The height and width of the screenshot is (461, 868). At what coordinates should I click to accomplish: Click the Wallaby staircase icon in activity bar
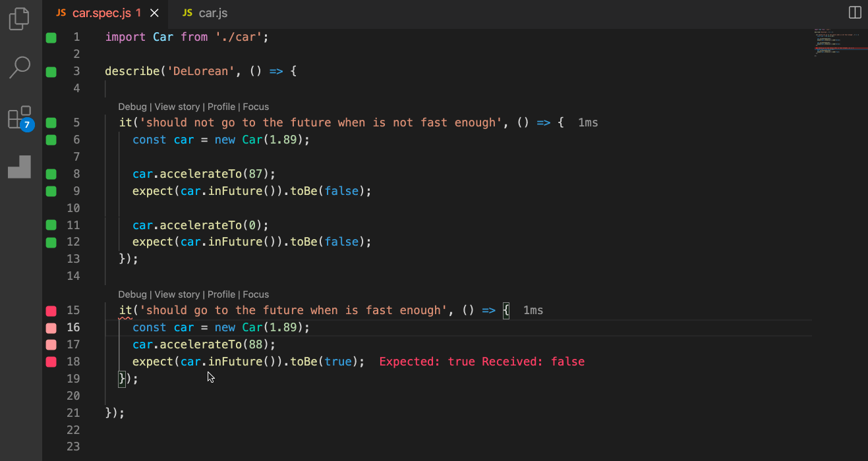coord(19,167)
